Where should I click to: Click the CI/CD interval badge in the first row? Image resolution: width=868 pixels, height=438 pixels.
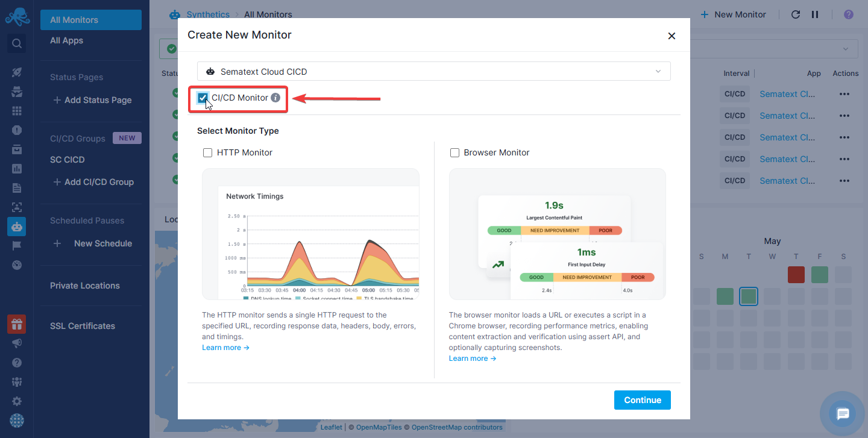coord(735,94)
